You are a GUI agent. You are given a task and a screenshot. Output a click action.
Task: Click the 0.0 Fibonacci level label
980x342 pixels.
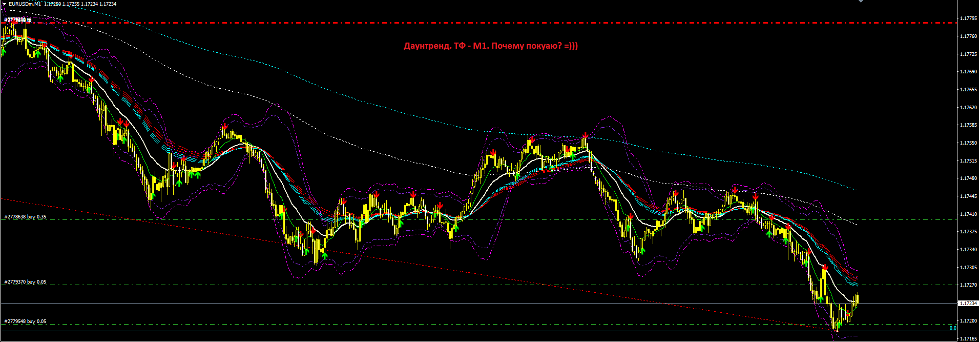coord(953,328)
